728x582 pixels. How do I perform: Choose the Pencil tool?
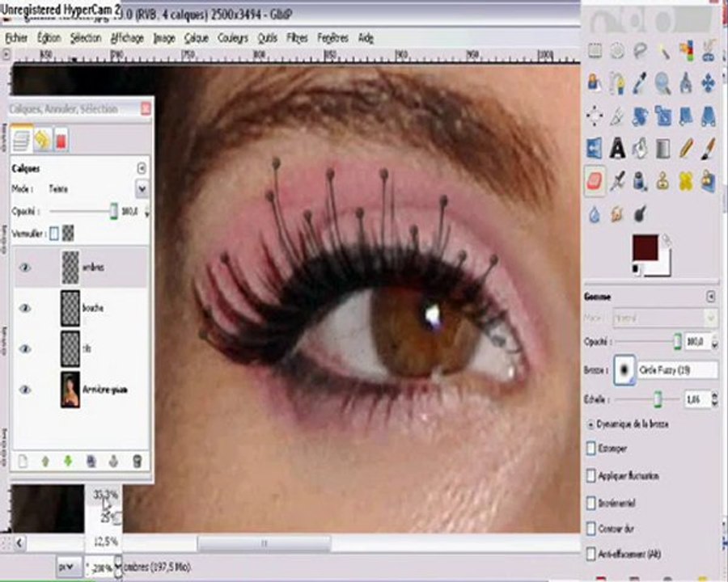point(686,149)
